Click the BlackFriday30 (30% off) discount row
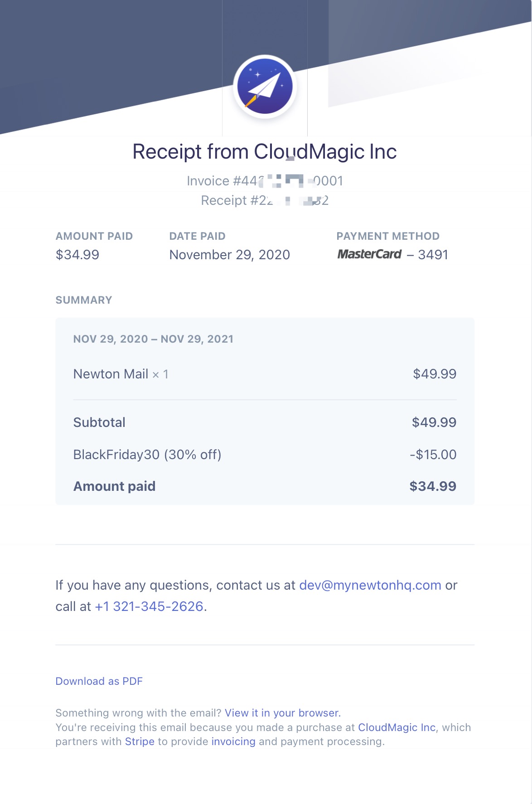The height and width of the screenshot is (804, 532). coord(147,455)
